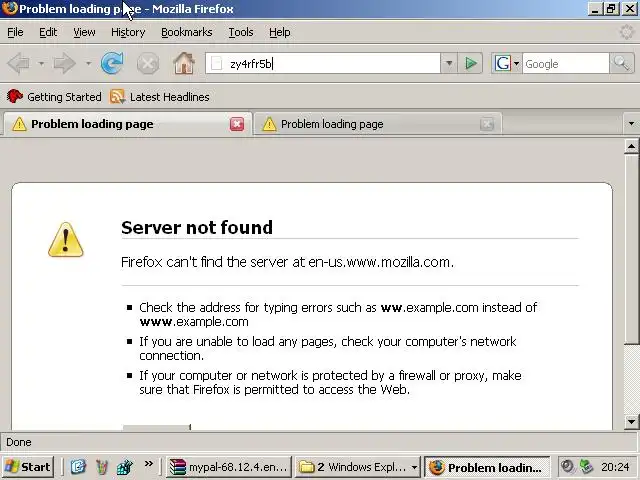Image resolution: width=640 pixels, height=480 pixels.
Task: Go to the Home page icon
Action: [184, 63]
